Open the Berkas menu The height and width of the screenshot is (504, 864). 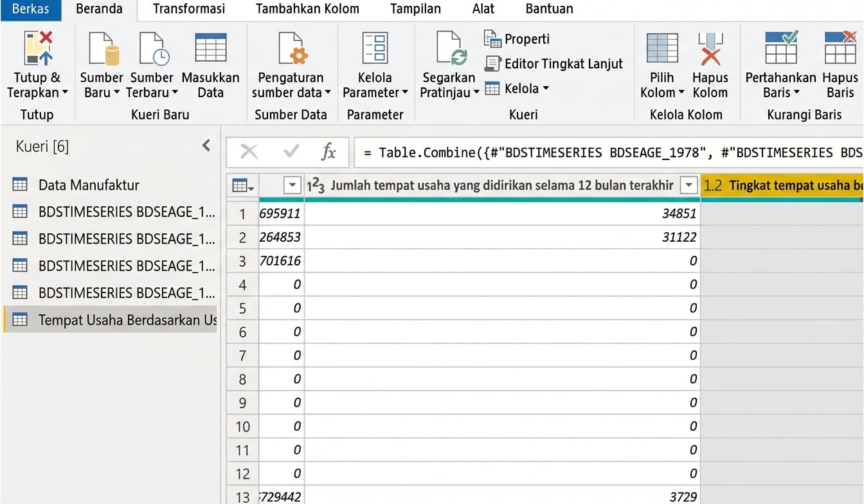pyautogui.click(x=30, y=8)
